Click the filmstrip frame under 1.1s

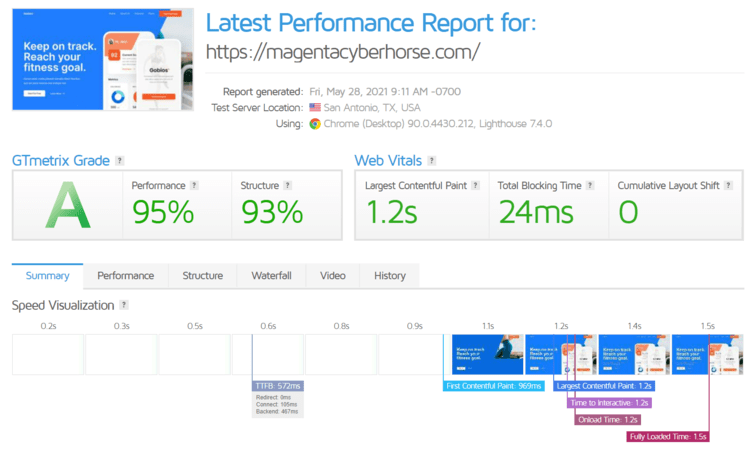click(487, 354)
